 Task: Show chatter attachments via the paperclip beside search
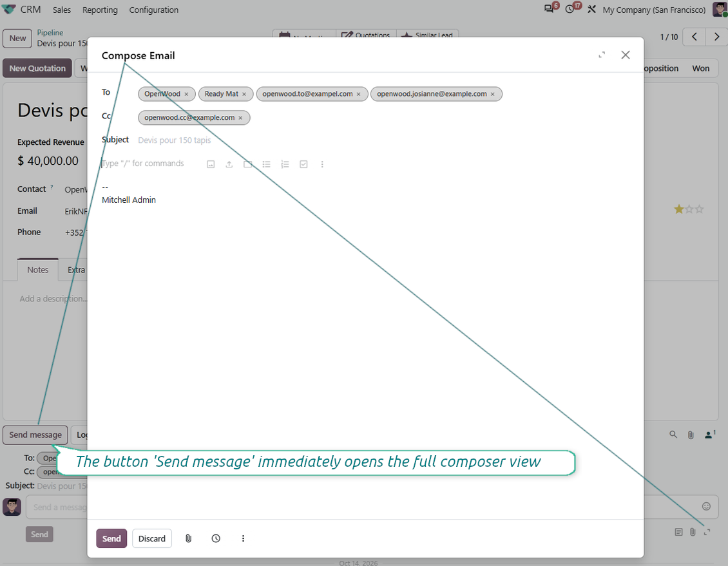point(691,435)
